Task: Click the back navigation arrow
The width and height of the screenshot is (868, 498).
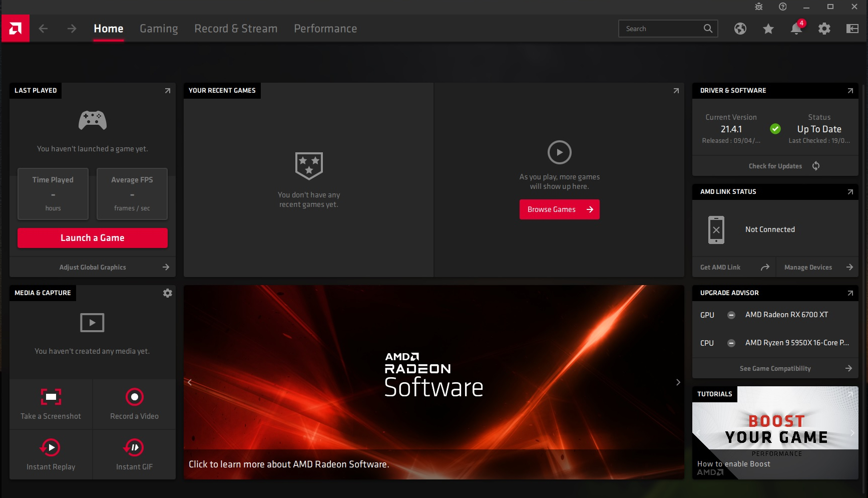Action: (x=44, y=29)
